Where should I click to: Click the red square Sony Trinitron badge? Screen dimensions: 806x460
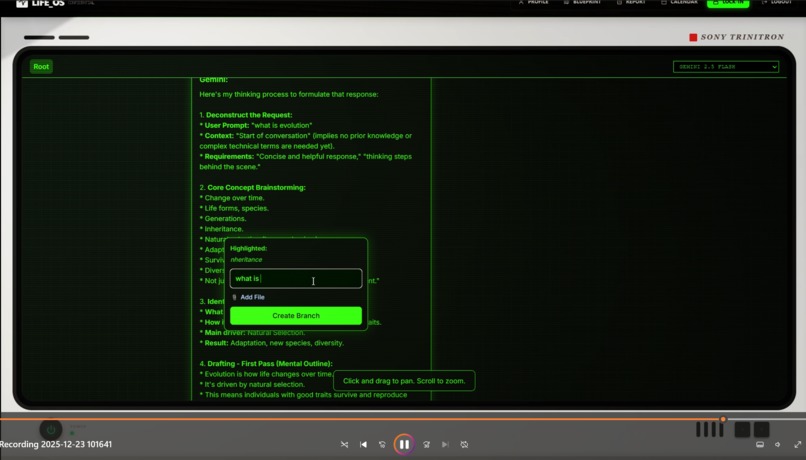(x=693, y=37)
